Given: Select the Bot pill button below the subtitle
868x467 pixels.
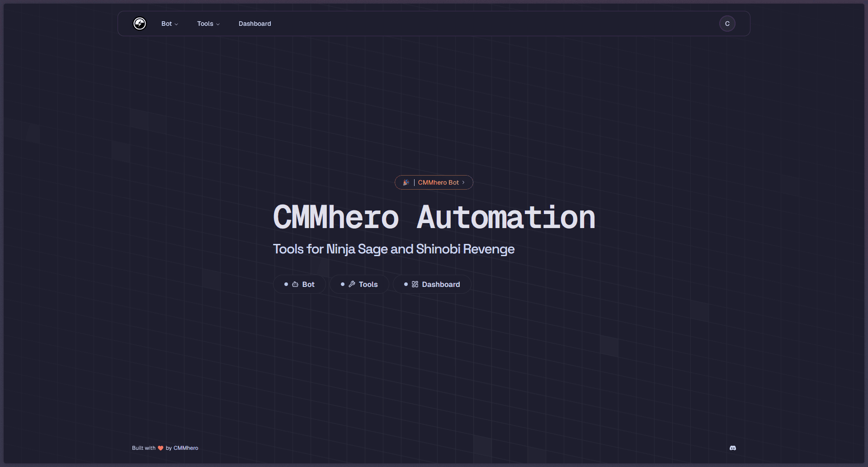Looking at the screenshot, I should pos(299,284).
